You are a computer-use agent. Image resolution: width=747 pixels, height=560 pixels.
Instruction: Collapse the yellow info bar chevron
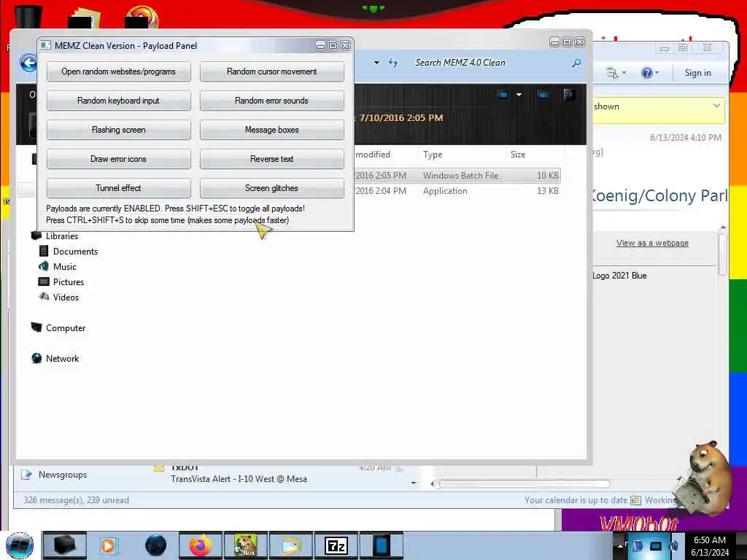tap(716, 106)
